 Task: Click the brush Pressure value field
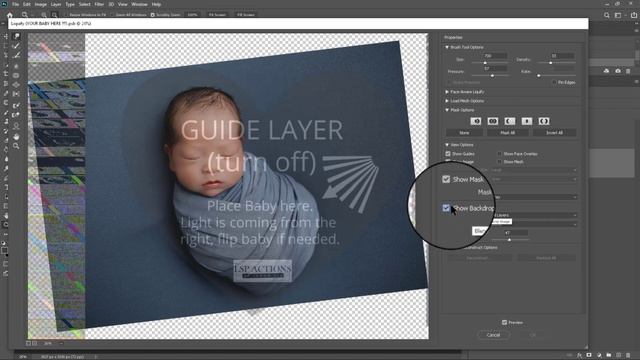click(495, 69)
